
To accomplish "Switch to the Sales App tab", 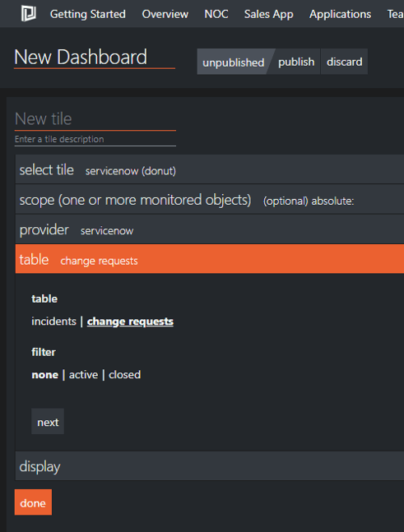I will click(268, 14).
